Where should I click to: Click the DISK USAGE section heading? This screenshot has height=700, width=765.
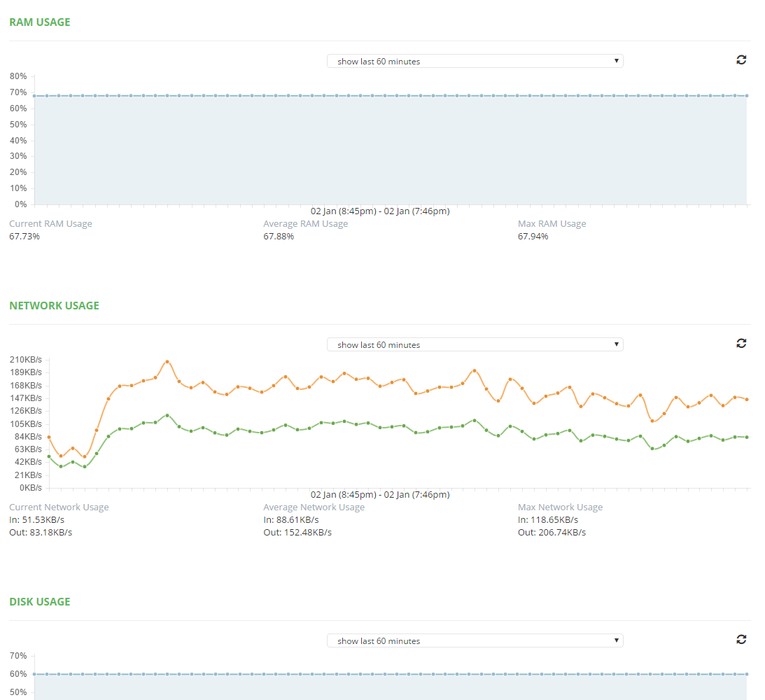click(x=39, y=601)
